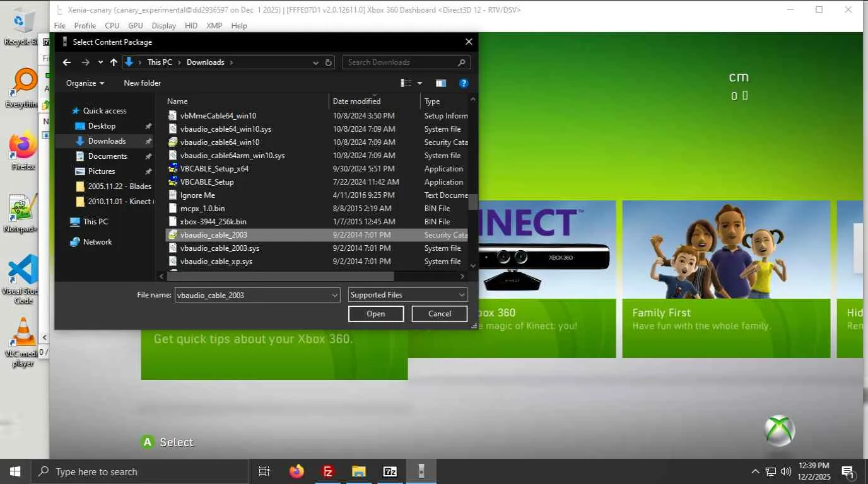Show hidden system tray icons
The height and width of the screenshot is (484, 868).
point(755,471)
